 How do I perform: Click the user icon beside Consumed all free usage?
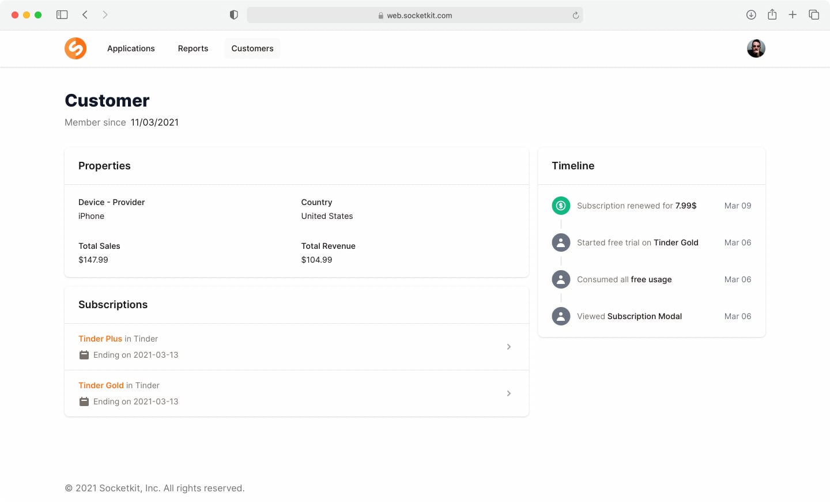pyautogui.click(x=560, y=279)
